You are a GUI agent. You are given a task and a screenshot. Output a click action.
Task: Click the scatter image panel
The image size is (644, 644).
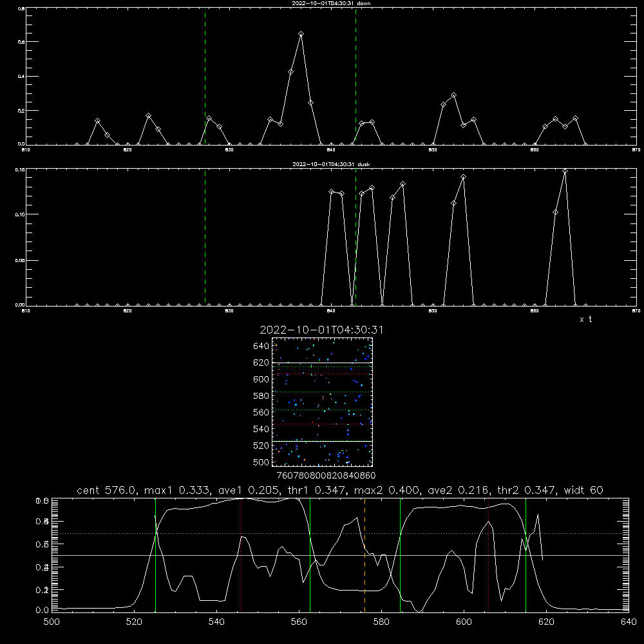point(322,402)
